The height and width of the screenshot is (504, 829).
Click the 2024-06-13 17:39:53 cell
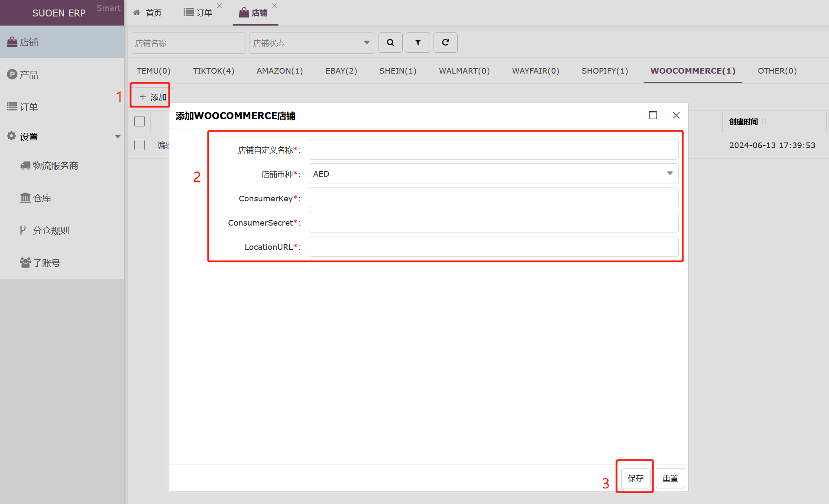[x=772, y=145]
